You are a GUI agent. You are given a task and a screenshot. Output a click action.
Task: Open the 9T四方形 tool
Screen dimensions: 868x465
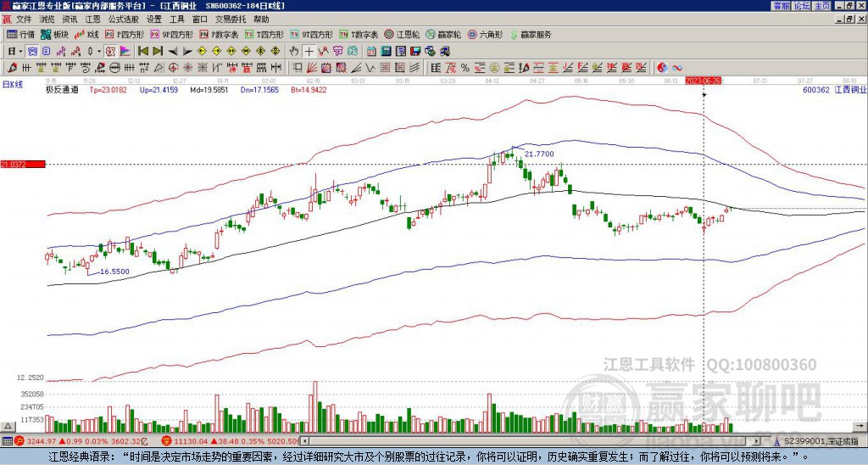[311, 34]
